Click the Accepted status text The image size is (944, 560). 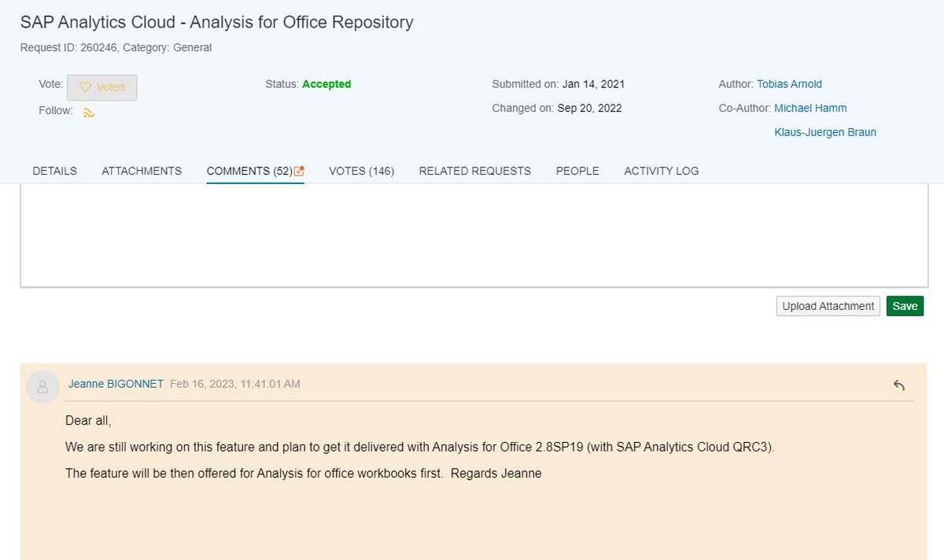tap(326, 84)
